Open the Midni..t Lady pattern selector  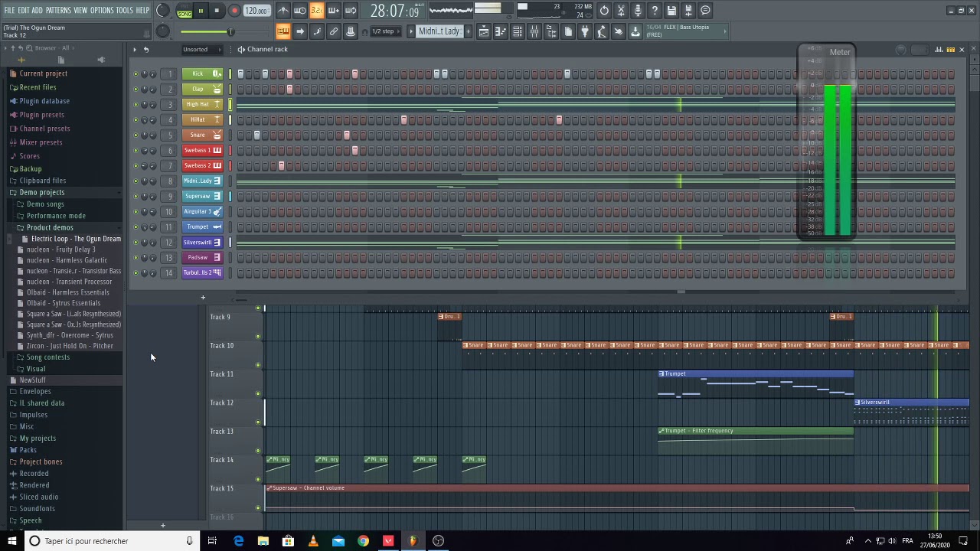pos(439,31)
